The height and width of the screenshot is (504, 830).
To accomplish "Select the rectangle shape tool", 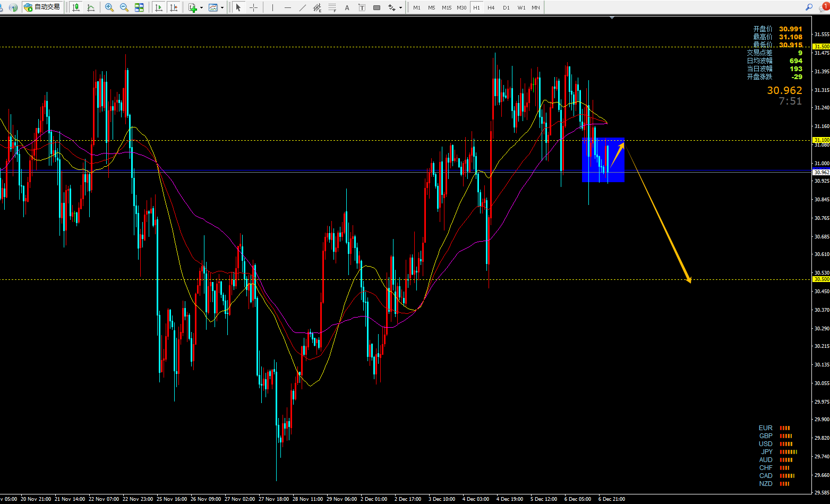I will pos(377,7).
